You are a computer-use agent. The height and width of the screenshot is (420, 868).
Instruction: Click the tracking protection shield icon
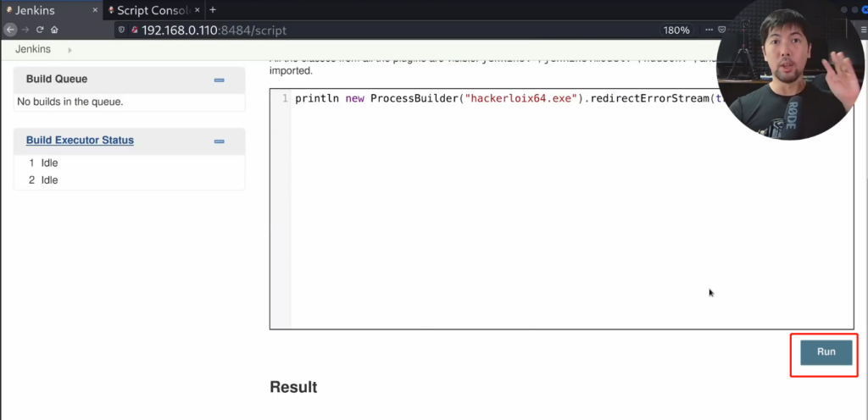click(x=122, y=30)
